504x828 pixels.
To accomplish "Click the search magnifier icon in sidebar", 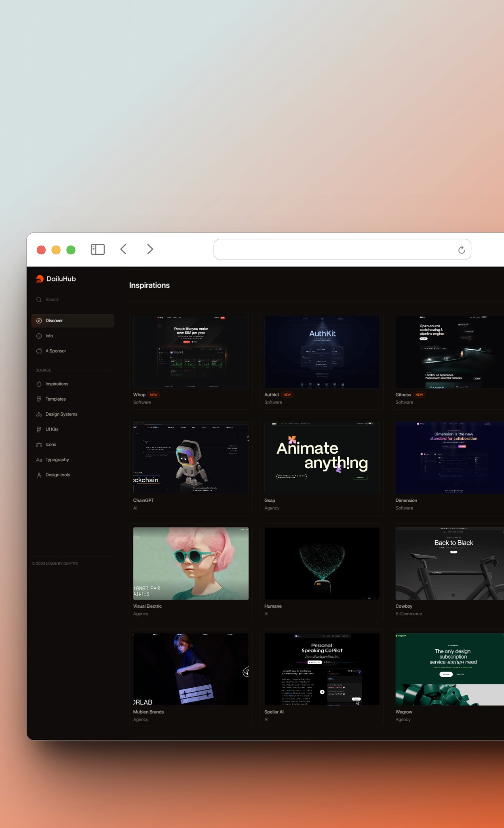I will (39, 300).
